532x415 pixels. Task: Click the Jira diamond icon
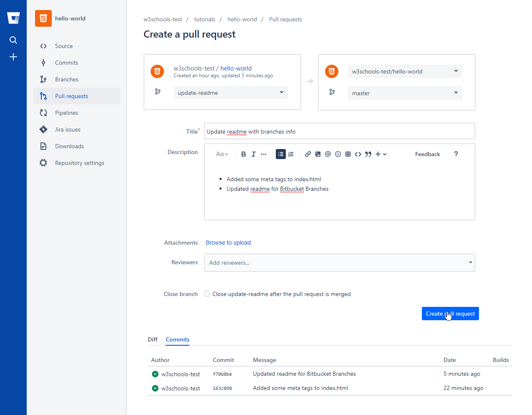(43, 129)
